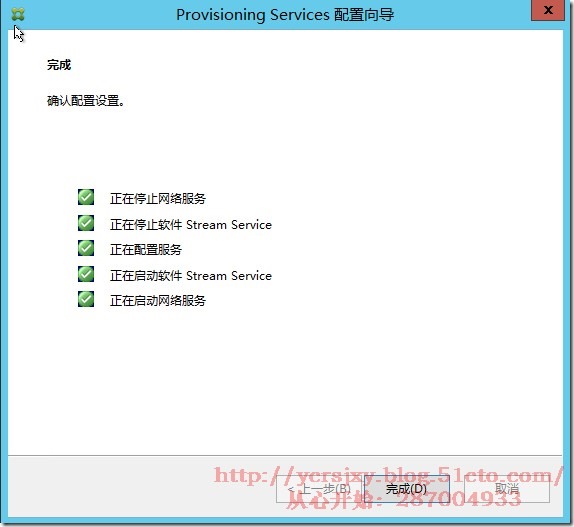
Task: Click the 取消 cancel button
Action: (x=507, y=489)
